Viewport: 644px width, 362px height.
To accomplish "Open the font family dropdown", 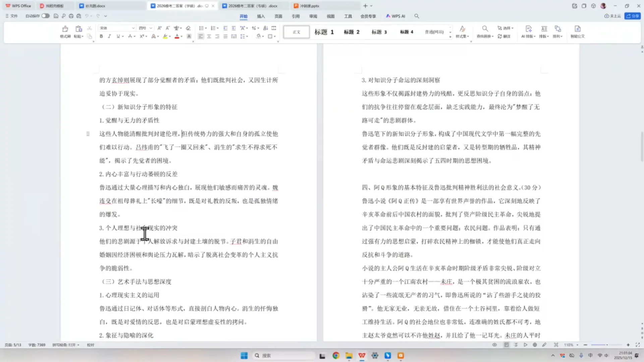I will click(x=117, y=28).
